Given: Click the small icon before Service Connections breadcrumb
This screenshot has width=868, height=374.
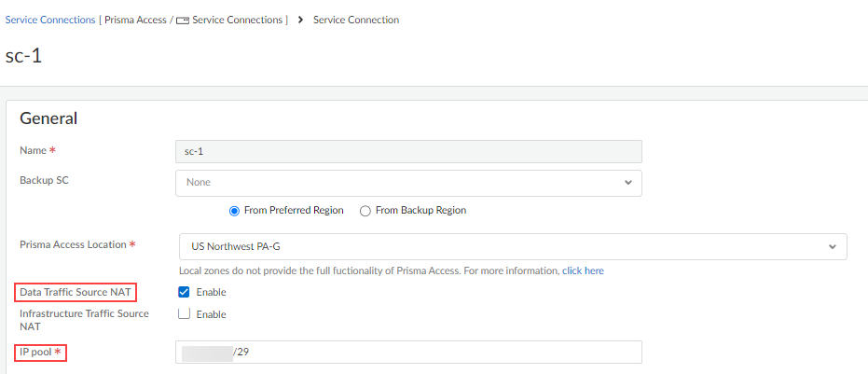Looking at the screenshot, I should tap(182, 21).
